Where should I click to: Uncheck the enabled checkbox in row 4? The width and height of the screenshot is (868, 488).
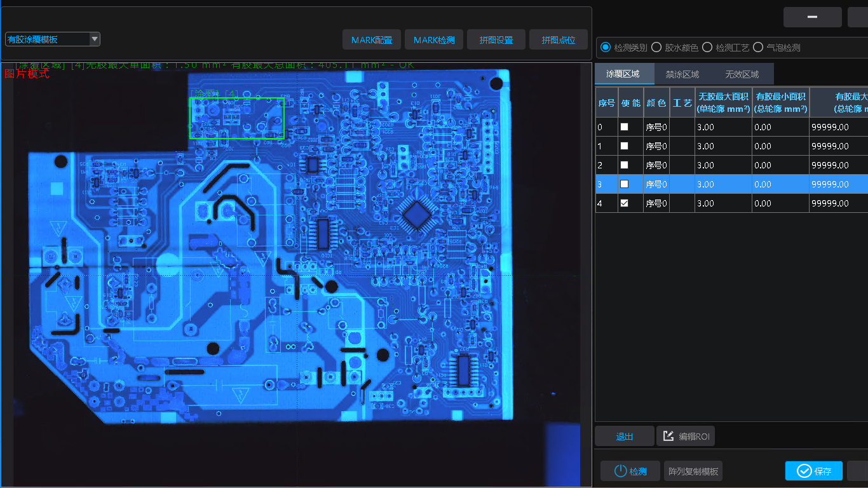(624, 203)
